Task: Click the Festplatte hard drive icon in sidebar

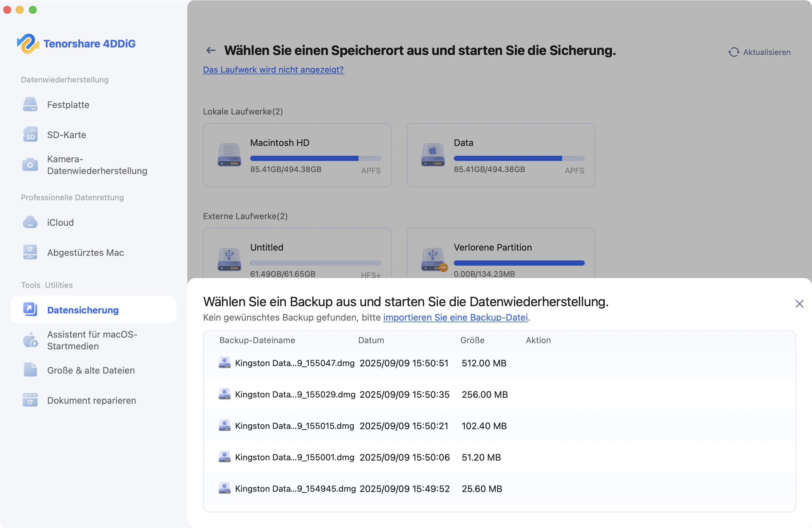Action: pyautogui.click(x=30, y=105)
